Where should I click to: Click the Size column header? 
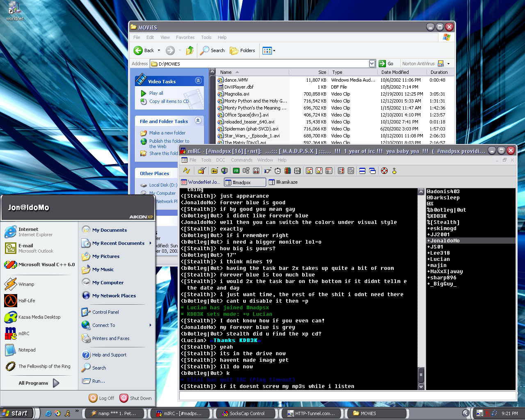(308, 72)
